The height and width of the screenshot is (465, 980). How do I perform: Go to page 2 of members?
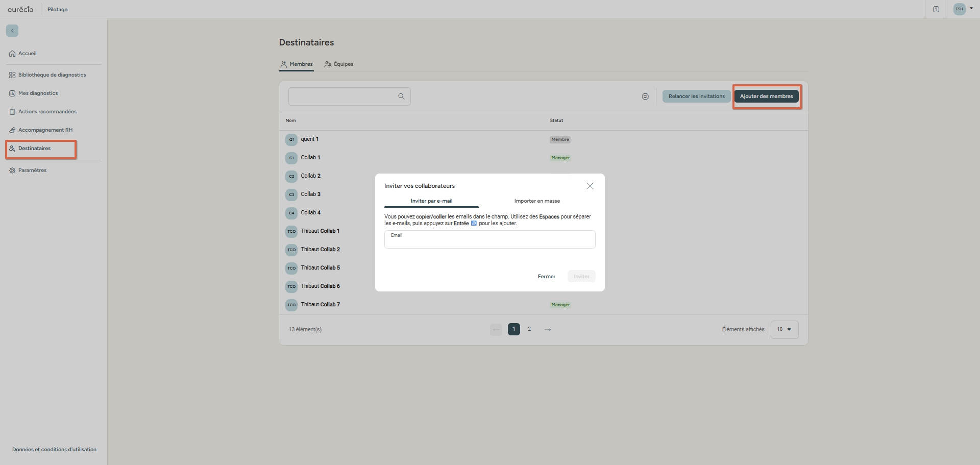tap(529, 329)
